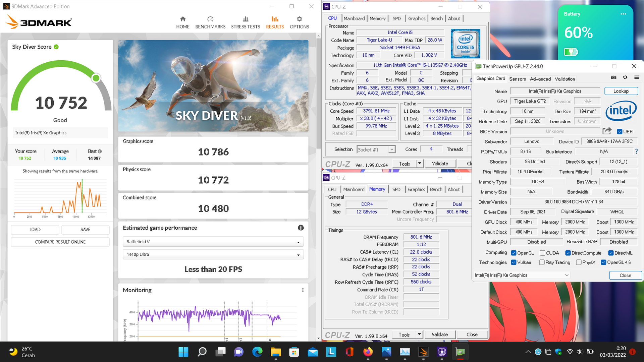
Task: Click the Validate button in lower CPU-Z window
Action: click(x=439, y=335)
